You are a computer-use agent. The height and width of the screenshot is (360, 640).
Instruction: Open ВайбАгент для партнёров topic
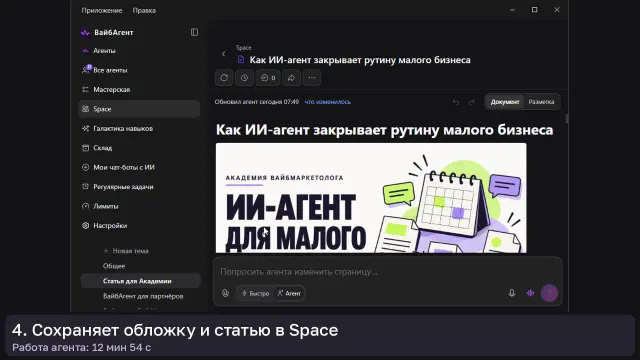[x=143, y=296]
